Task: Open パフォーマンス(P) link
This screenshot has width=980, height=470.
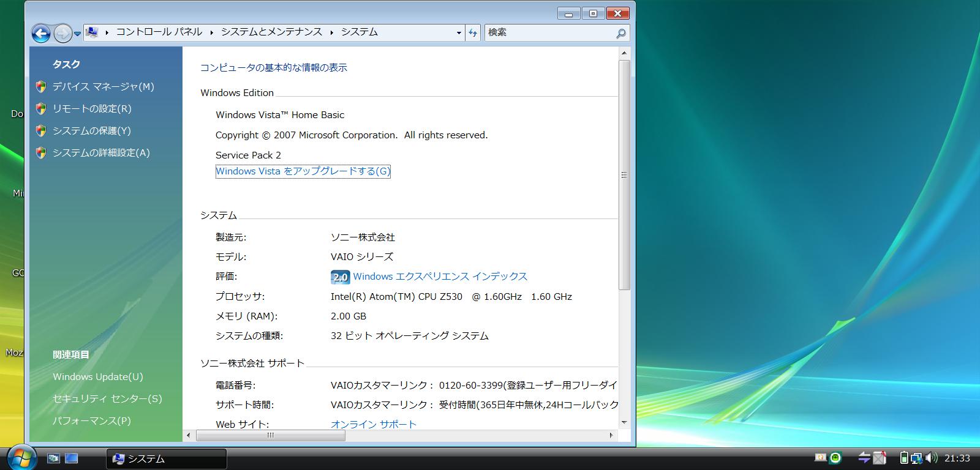Action: point(92,420)
